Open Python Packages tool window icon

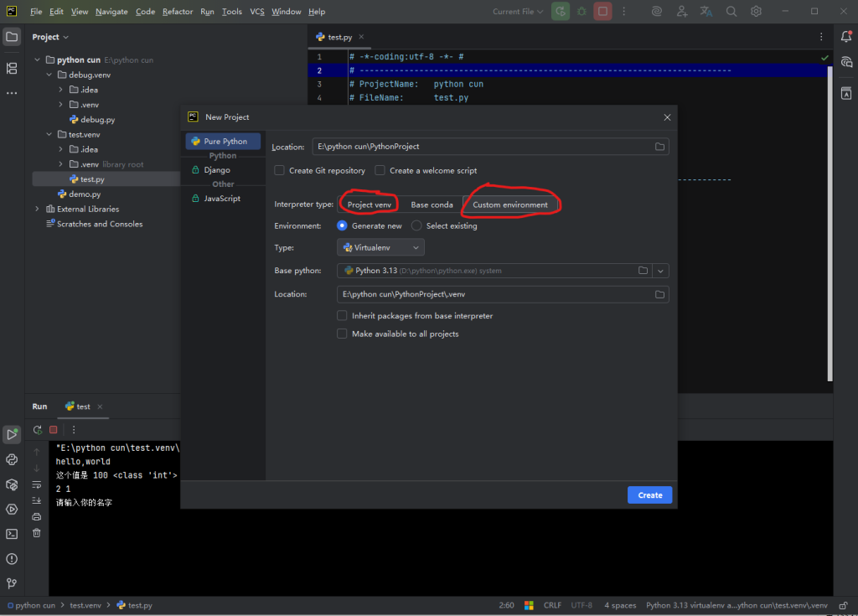(12, 484)
